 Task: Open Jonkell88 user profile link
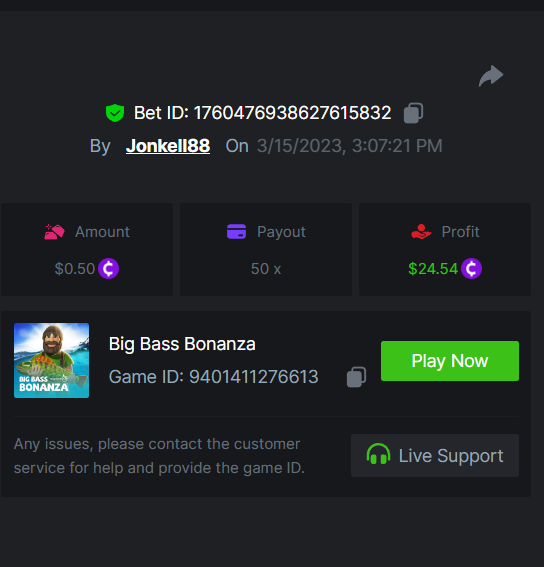(168, 146)
